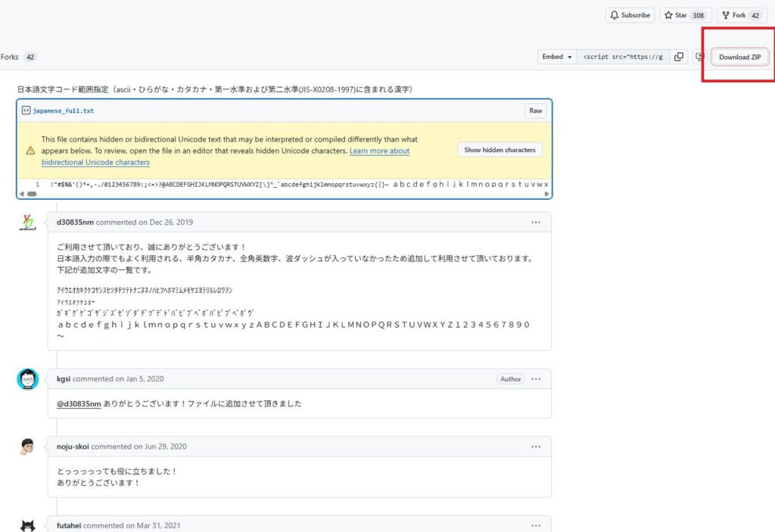Open d30835nm's avatar image

click(x=28, y=223)
